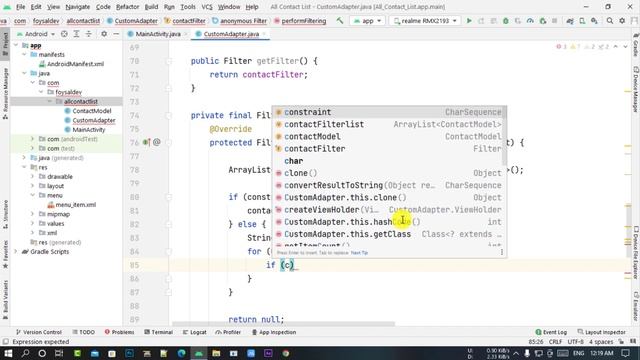This screenshot has width=640, height=360.
Task: Open the Logcat tool window
Action: tap(194, 332)
